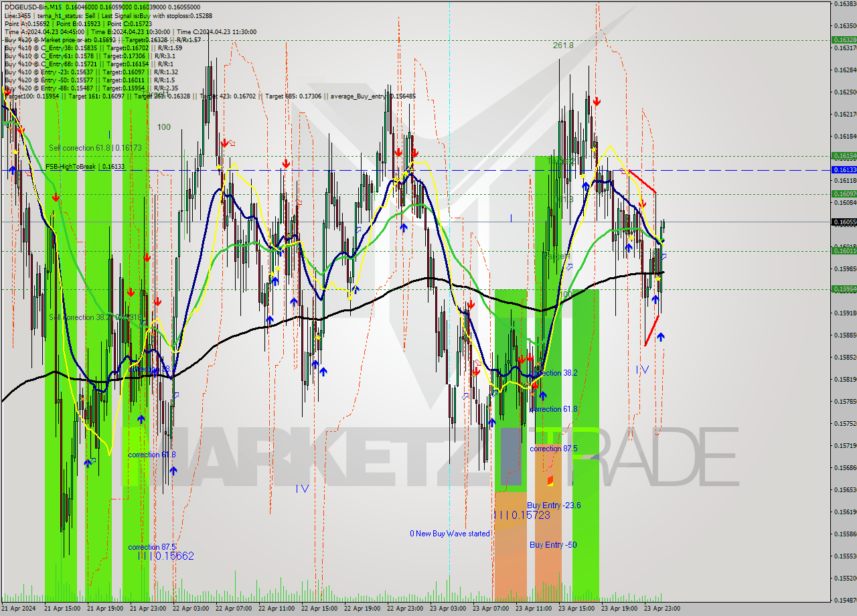Click the 0.16217 price axis label
The height and width of the screenshot is (616, 857).
pos(845,114)
